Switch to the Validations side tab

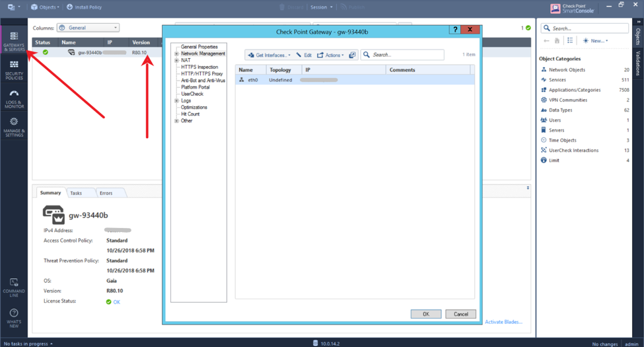pos(638,63)
